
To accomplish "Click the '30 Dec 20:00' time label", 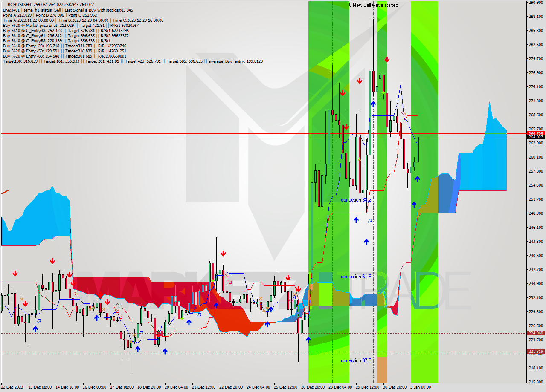I will 395,387.
